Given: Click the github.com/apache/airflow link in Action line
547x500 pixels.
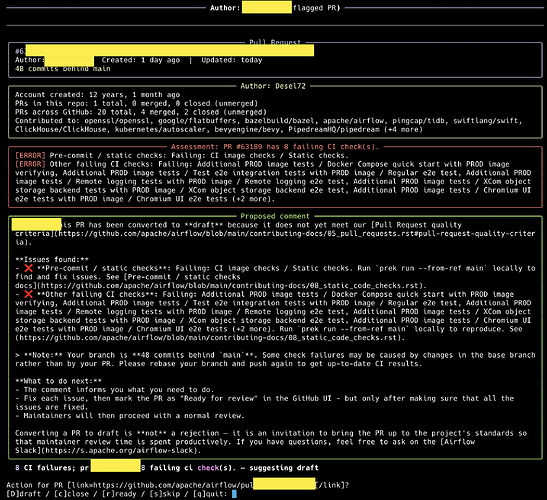Looking at the screenshot, I should (173, 485).
